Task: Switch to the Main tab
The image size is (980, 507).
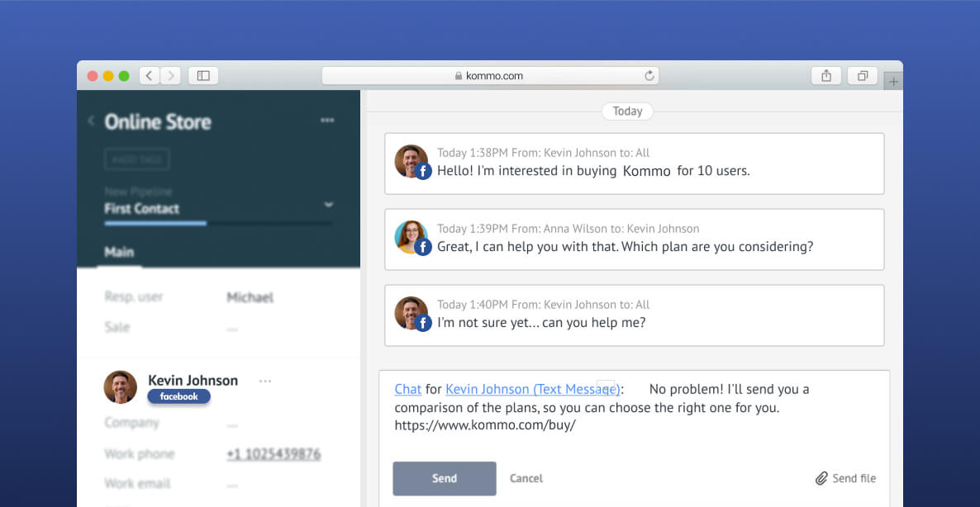Action: (121, 252)
